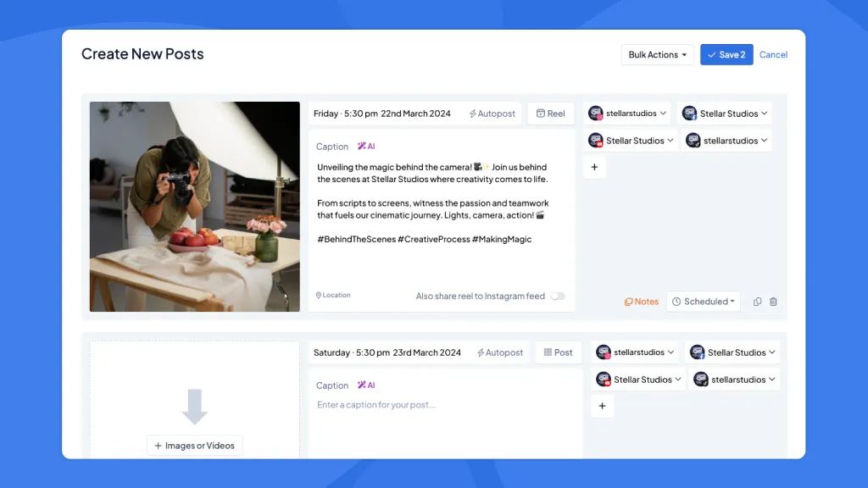Open AI caption tool on Friday post
868x488 pixels.
[x=366, y=146]
